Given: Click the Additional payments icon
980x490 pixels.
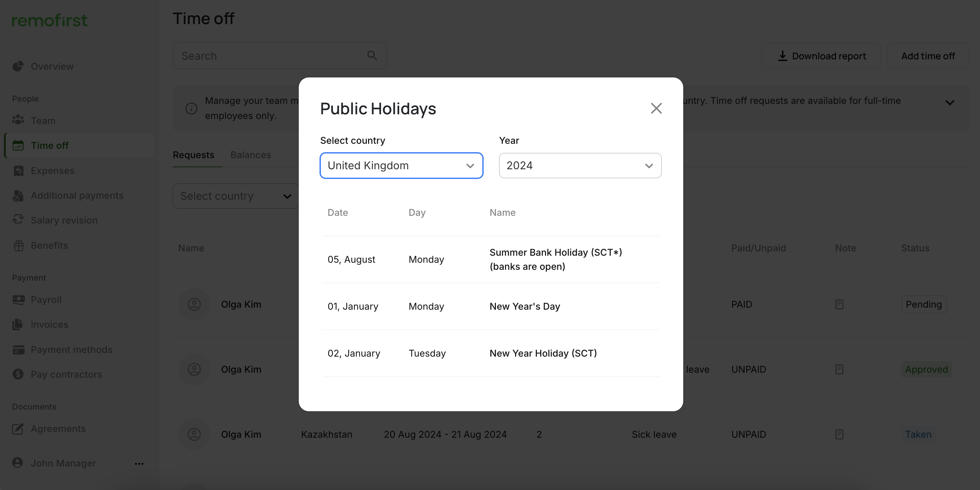Looking at the screenshot, I should [18, 195].
